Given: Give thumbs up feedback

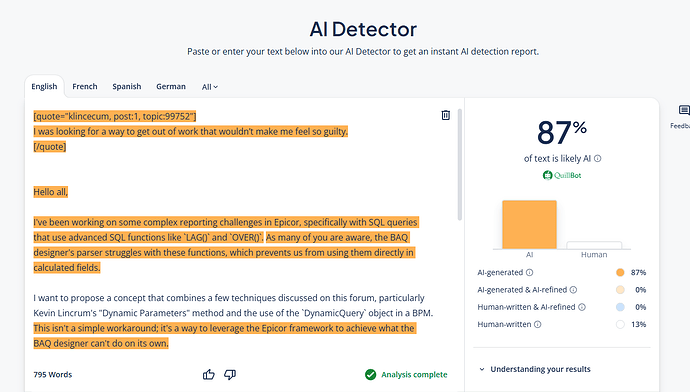Looking at the screenshot, I should (x=209, y=374).
